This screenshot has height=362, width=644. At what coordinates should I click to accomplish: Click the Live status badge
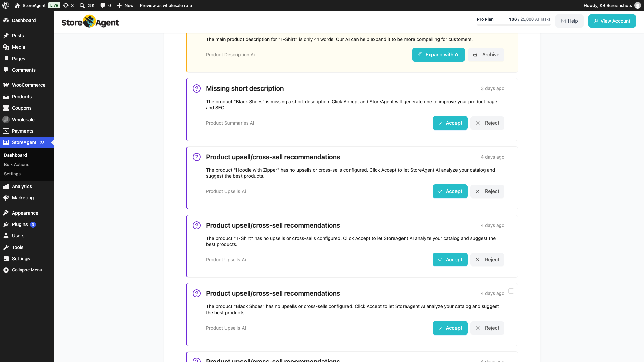point(54,5)
